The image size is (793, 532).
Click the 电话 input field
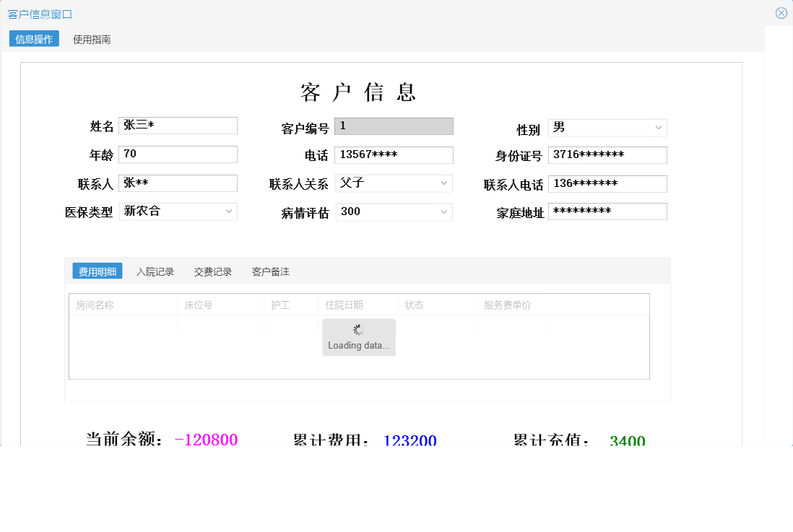pyautogui.click(x=394, y=154)
